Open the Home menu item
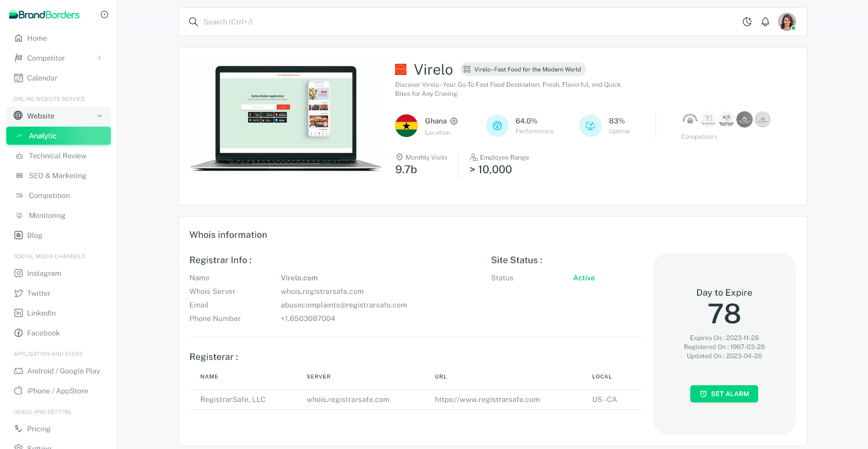The width and height of the screenshot is (868, 449). click(x=58, y=38)
